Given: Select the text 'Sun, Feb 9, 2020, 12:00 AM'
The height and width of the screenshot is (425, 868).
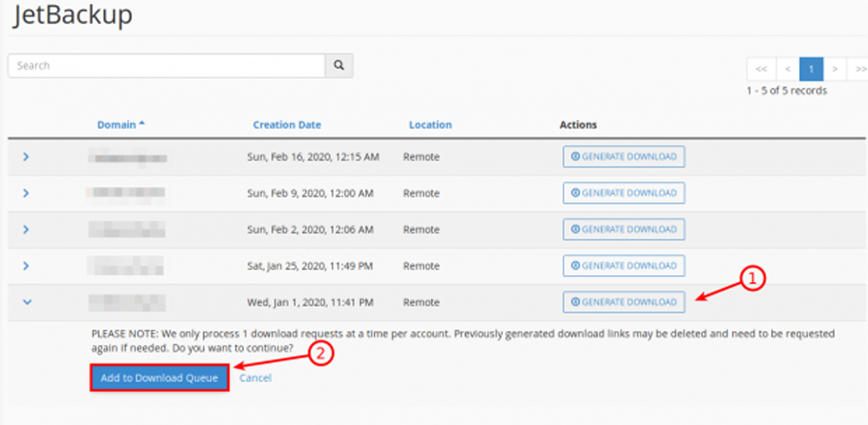Looking at the screenshot, I should pos(310,193).
